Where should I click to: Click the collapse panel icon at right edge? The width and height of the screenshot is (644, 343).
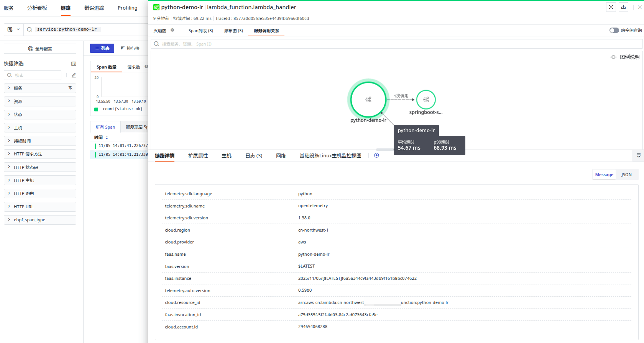coord(639,155)
